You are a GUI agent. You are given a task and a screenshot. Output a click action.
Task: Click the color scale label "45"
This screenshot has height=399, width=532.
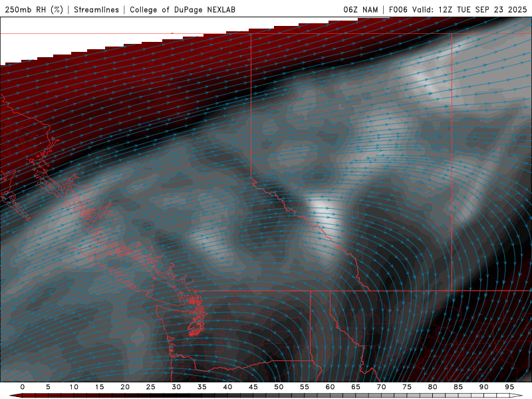(253, 387)
